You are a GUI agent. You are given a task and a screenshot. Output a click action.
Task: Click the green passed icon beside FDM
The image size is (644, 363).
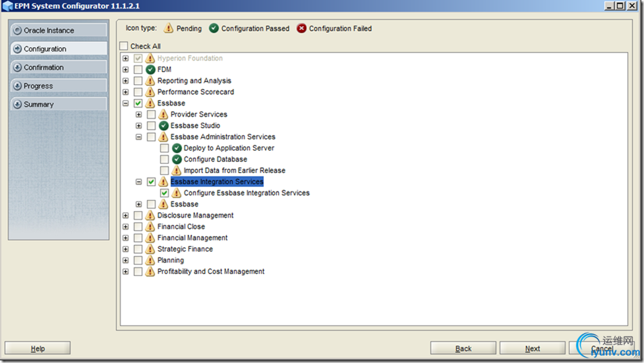tap(150, 69)
